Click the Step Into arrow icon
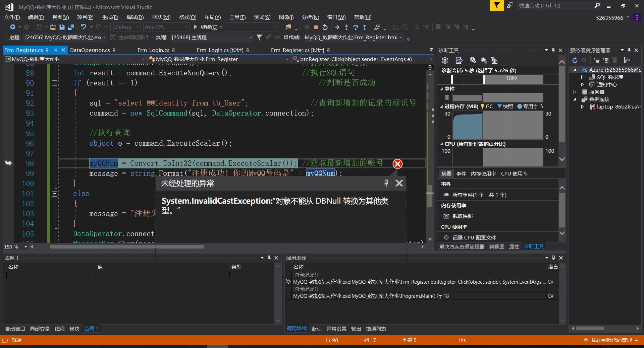This screenshot has width=644, height=348. [x=346, y=27]
